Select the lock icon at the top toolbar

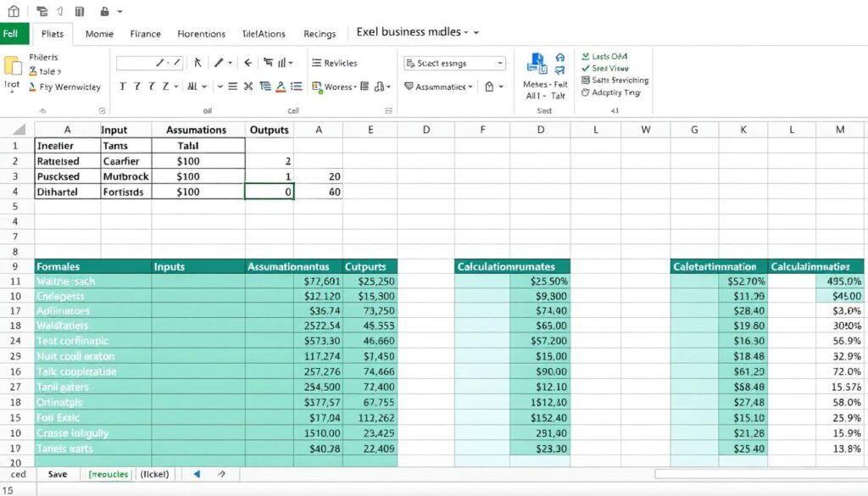click(104, 11)
